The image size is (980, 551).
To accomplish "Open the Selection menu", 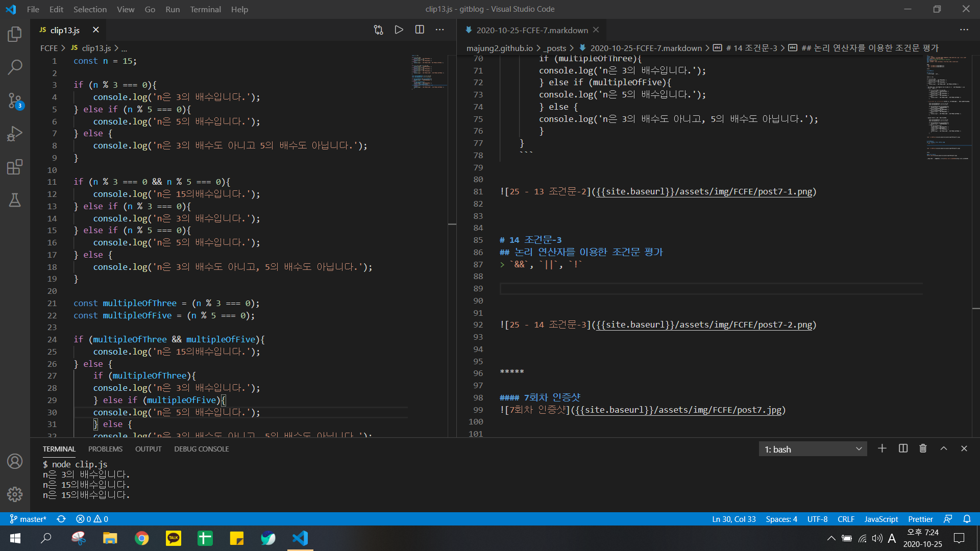I will click(x=90, y=9).
